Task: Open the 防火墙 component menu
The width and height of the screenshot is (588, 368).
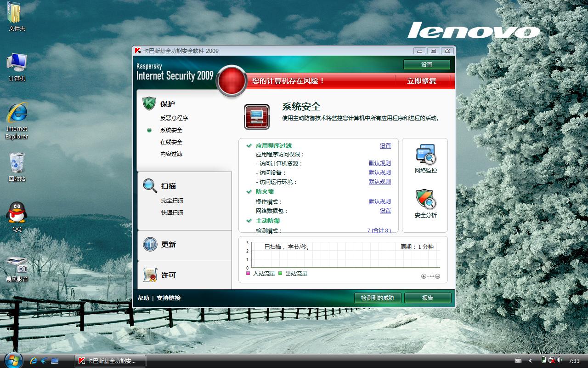Action: 265,191
